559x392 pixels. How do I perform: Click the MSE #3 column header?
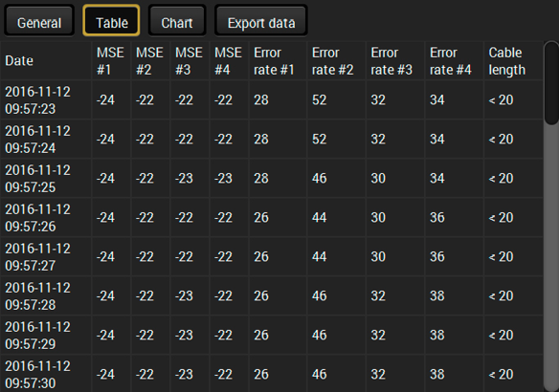click(190, 60)
